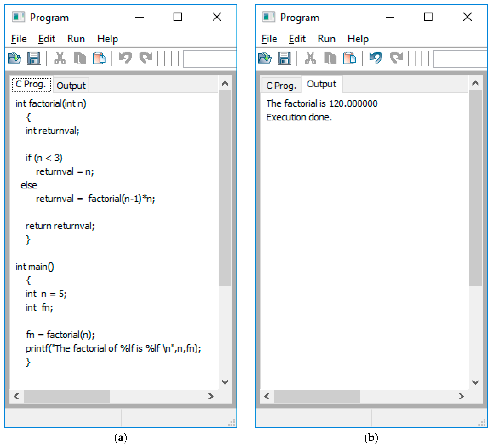Click the scroll left arrow in right window

pyautogui.click(x=267, y=396)
